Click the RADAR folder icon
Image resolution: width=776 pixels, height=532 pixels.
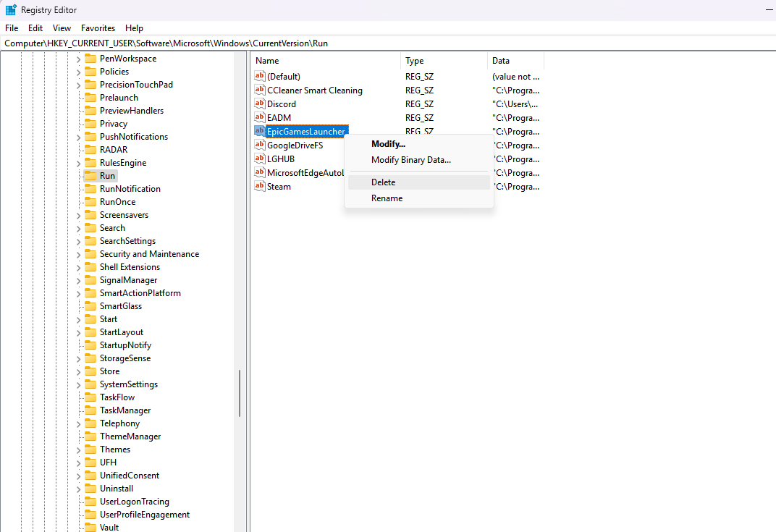point(90,149)
